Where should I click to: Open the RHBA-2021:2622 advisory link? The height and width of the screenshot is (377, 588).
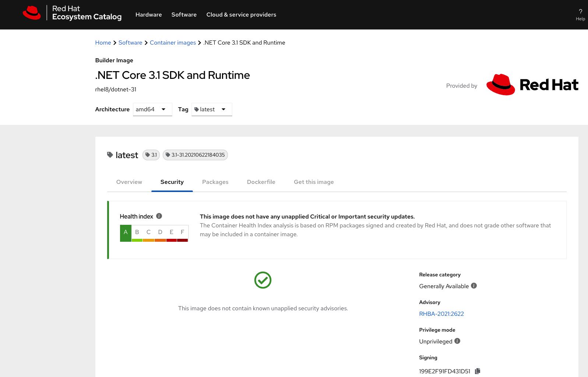[441, 314]
